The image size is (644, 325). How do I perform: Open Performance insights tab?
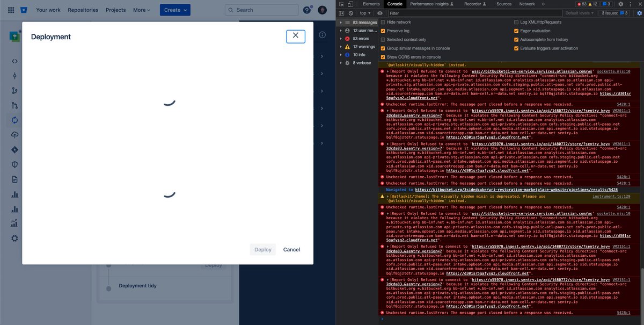(433, 4)
